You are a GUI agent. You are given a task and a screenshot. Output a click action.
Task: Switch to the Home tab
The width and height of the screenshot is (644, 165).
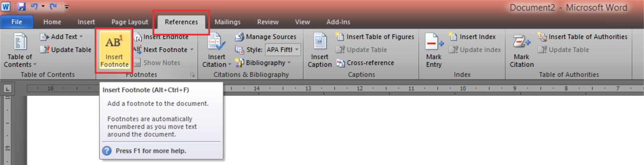point(52,22)
